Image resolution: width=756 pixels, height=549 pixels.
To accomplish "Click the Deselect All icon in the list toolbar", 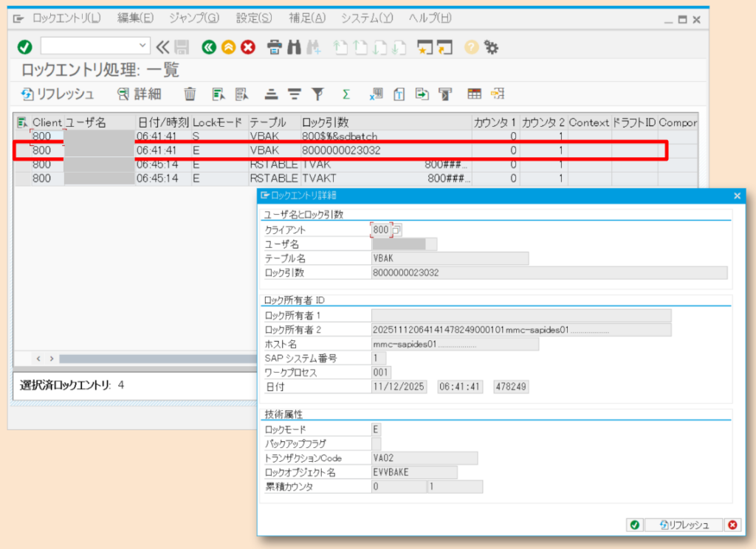I will point(241,94).
